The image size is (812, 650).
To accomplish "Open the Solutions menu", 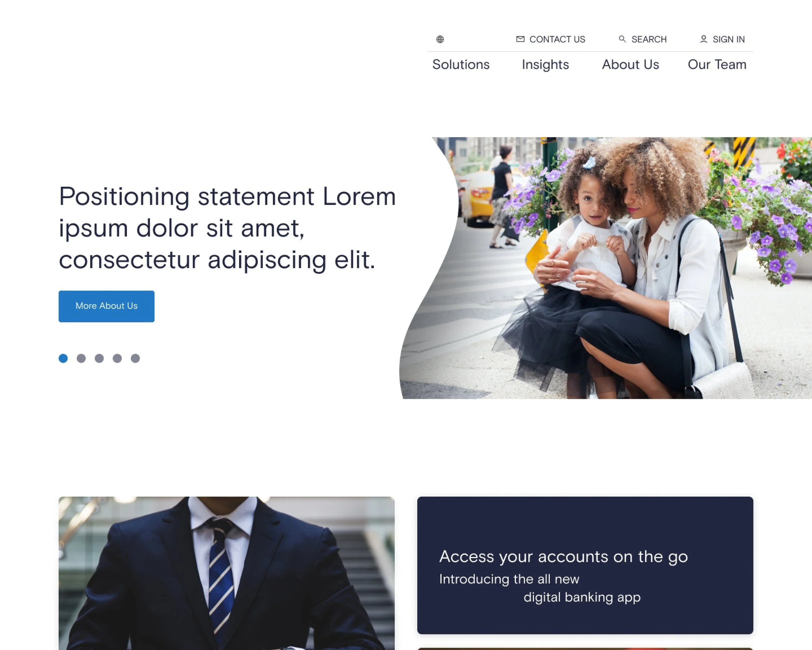I will [x=461, y=64].
